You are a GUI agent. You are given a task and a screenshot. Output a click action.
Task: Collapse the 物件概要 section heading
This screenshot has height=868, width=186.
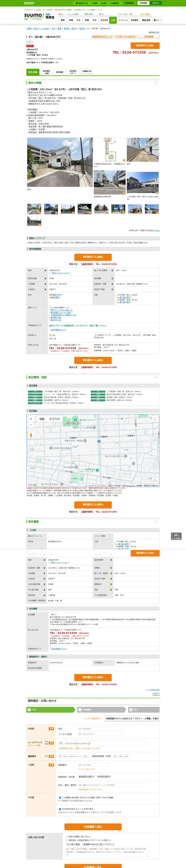[156, 521]
